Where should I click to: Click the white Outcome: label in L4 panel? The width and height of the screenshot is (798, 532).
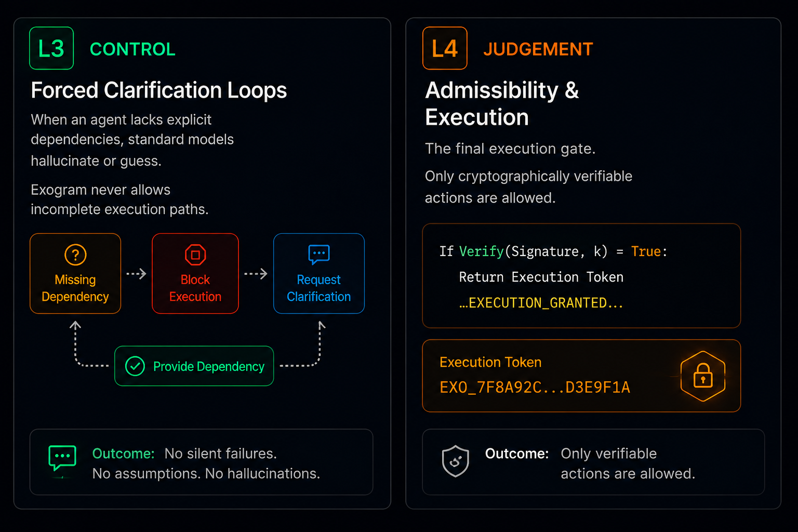[x=517, y=454]
